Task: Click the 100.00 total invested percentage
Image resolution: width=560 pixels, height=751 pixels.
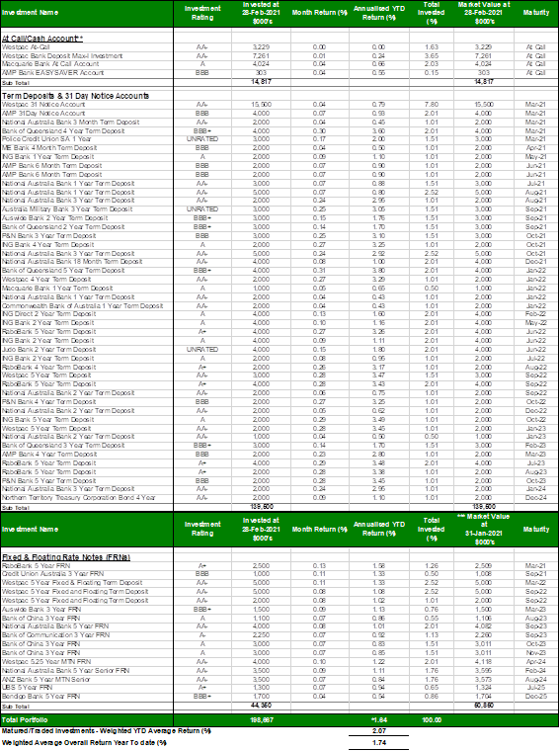Action: [432, 720]
